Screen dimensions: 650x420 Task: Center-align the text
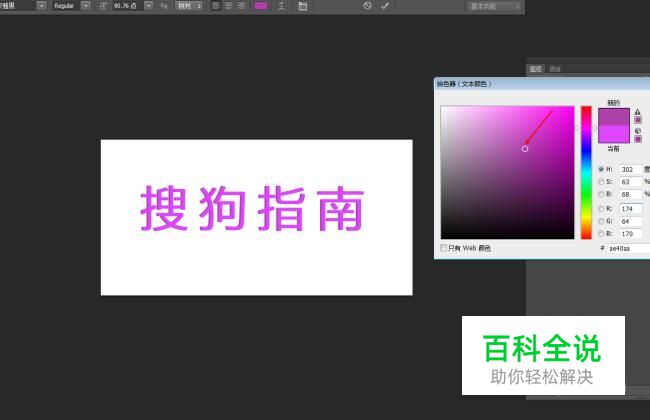pos(228,6)
